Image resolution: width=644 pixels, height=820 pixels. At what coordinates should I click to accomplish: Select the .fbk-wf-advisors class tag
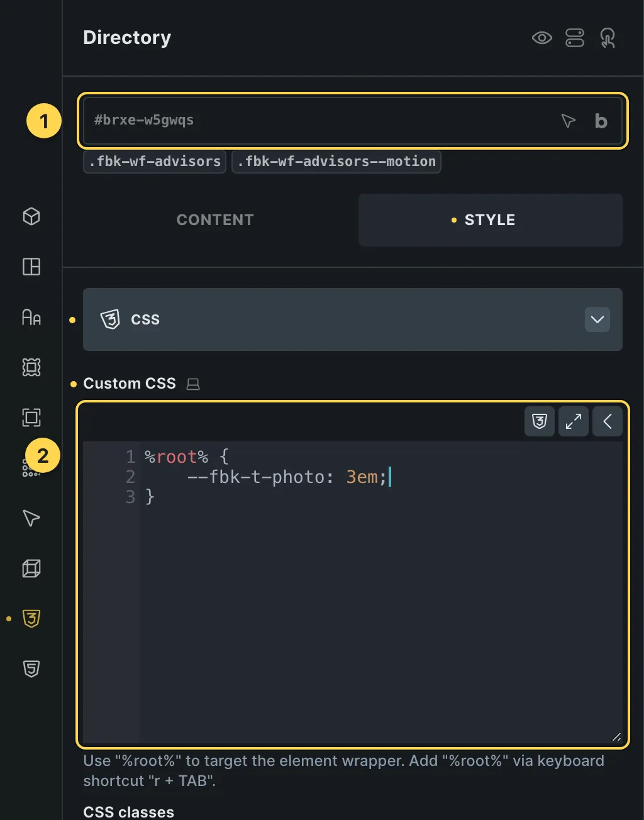(155, 162)
